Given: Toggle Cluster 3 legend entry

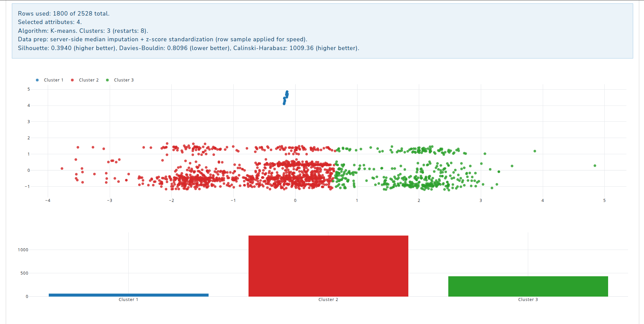Looking at the screenshot, I should click(x=120, y=80).
